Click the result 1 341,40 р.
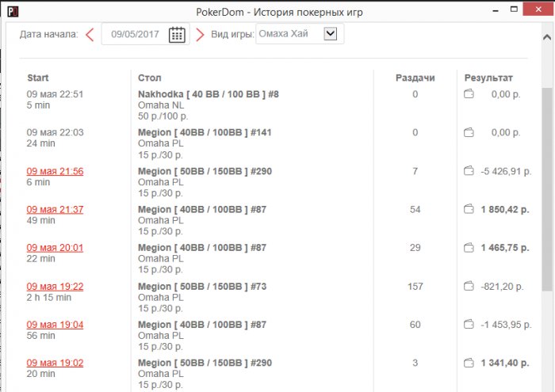The image size is (555, 392). coord(505,363)
